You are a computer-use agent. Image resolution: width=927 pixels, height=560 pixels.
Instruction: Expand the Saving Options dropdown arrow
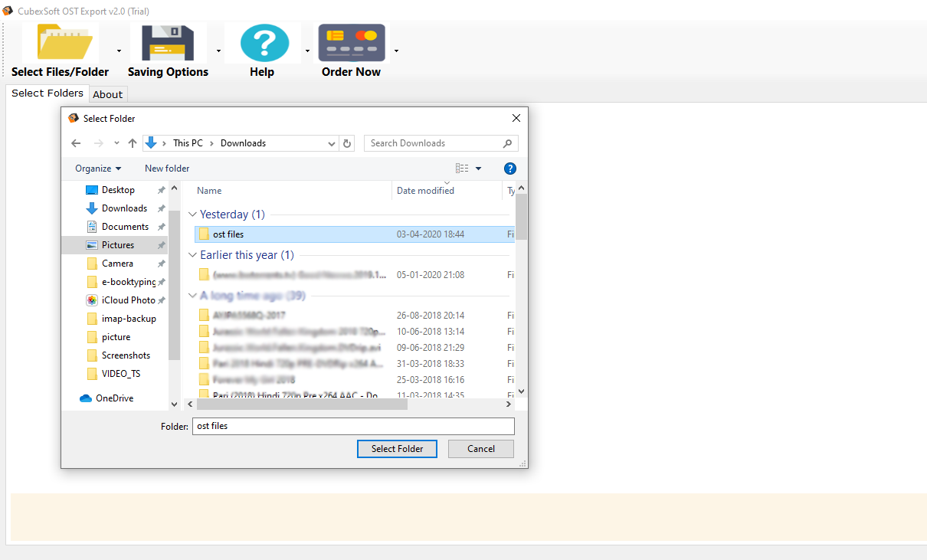pos(218,51)
